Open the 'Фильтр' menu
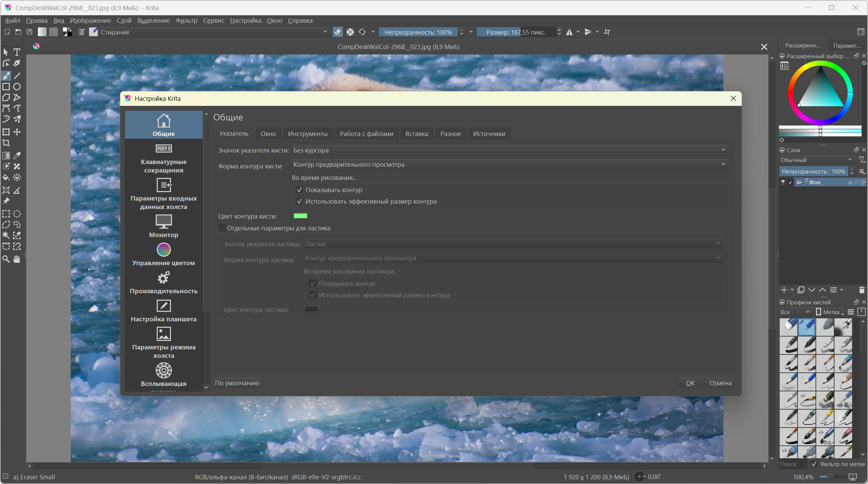The height and width of the screenshot is (484, 868). coord(186,20)
